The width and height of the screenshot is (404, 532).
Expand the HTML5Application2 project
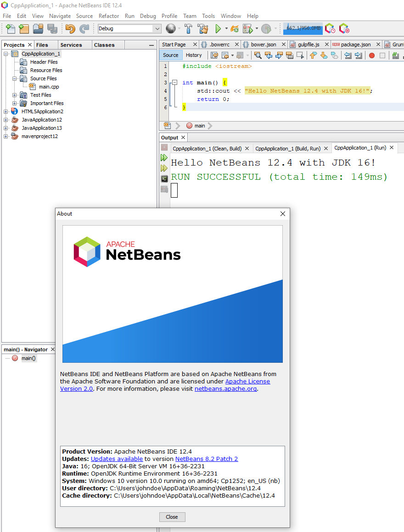6,111
